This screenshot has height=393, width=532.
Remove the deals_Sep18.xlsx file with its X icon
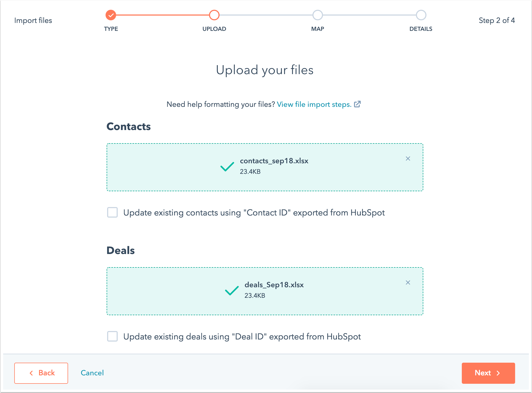click(x=408, y=282)
